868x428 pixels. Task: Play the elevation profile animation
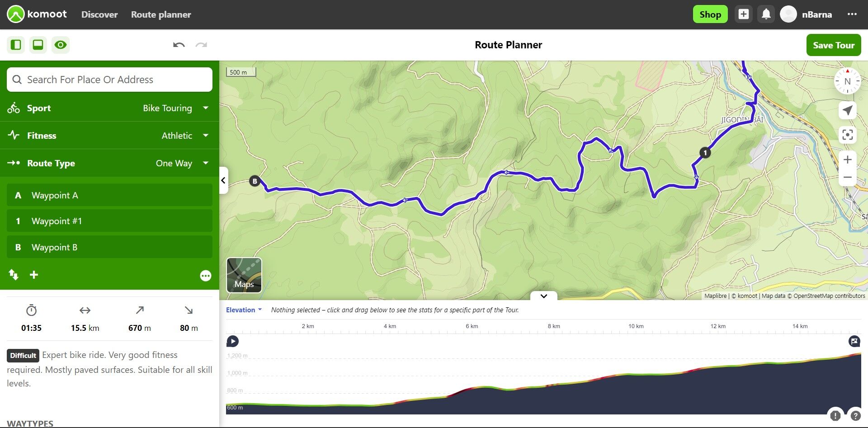tap(232, 341)
